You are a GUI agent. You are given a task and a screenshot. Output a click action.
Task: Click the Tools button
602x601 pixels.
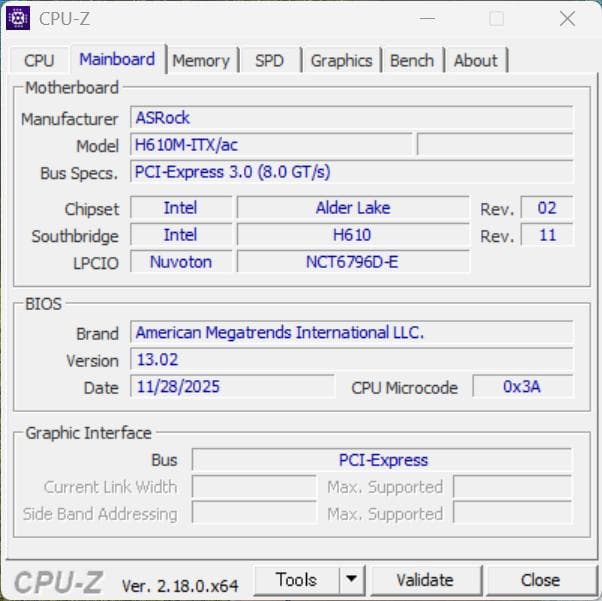pyautogui.click(x=296, y=579)
